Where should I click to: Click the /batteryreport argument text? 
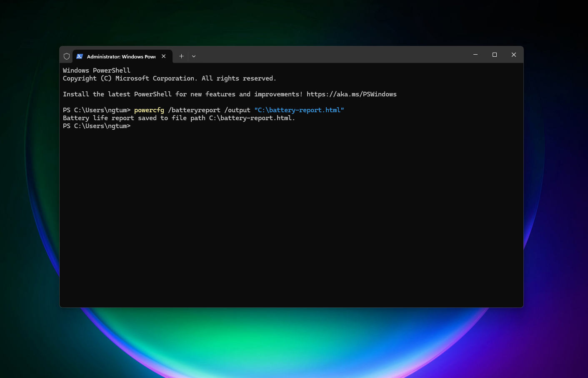coord(194,110)
